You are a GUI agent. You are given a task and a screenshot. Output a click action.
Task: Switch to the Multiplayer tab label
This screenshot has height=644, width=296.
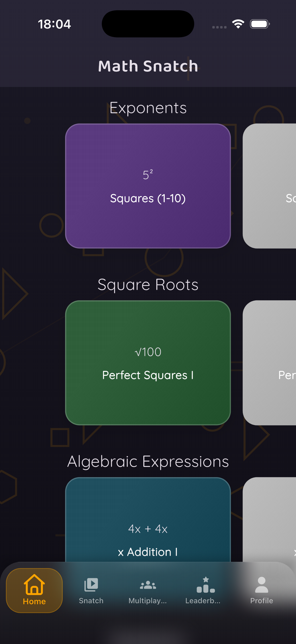click(x=148, y=601)
